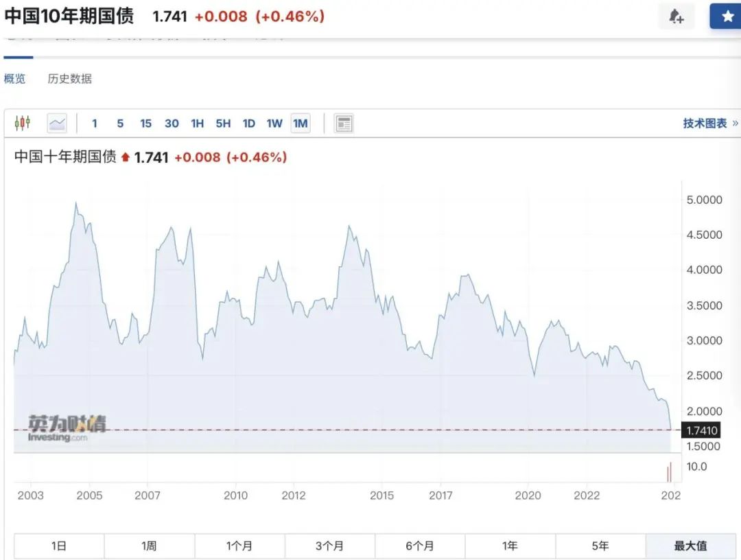This screenshot has height=560, width=741.
Task: Select the 1M interval
Action: 300,124
